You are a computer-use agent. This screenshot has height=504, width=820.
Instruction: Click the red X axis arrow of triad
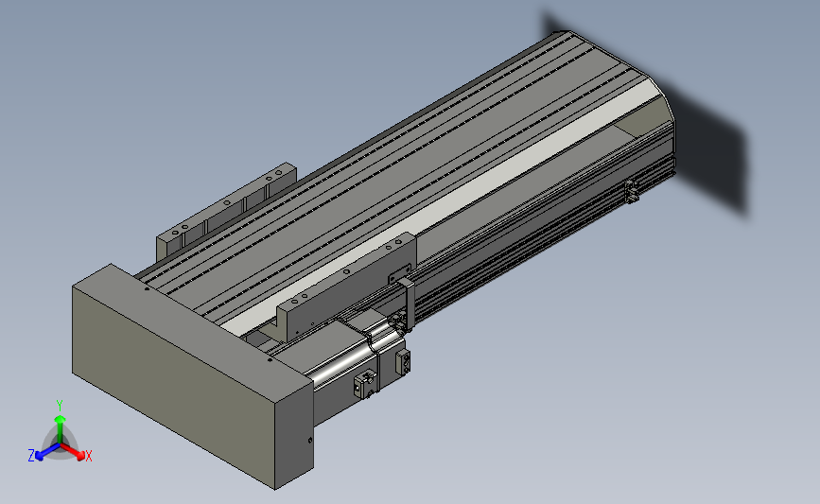tap(72, 451)
